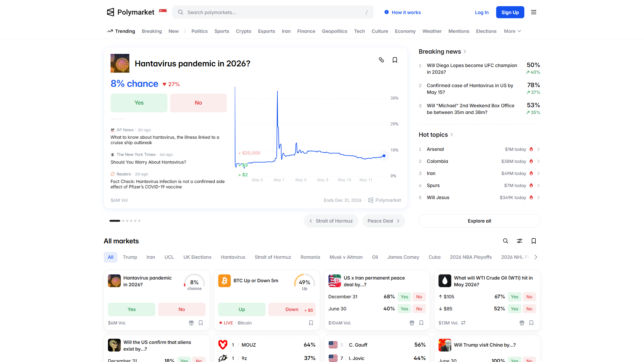This screenshot has width=644, height=362.
Task: Select the James Comey topic filter
Action: pyautogui.click(x=403, y=257)
